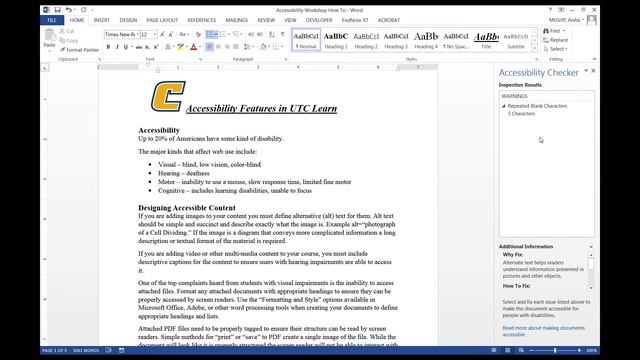The height and width of the screenshot is (360, 640).
Task: Align text left
Action: click(209, 47)
